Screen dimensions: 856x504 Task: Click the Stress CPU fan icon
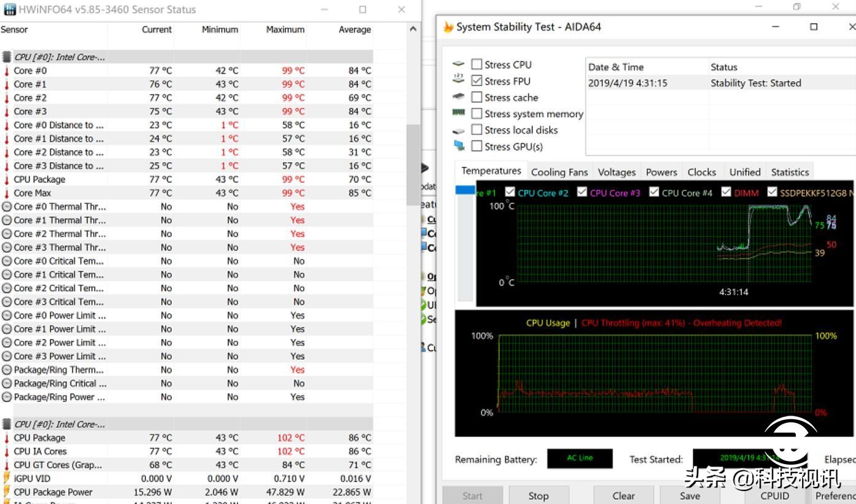click(457, 64)
